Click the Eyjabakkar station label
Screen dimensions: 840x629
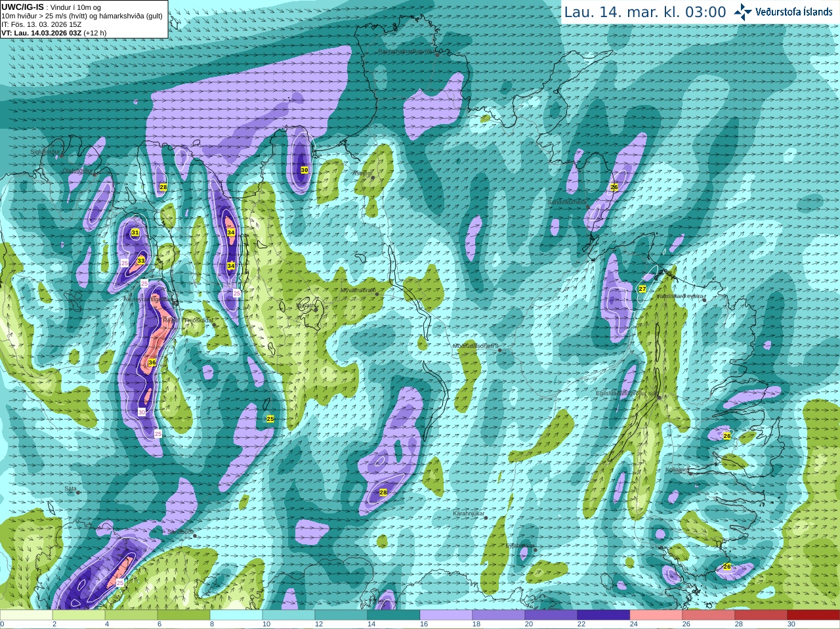[519, 546]
